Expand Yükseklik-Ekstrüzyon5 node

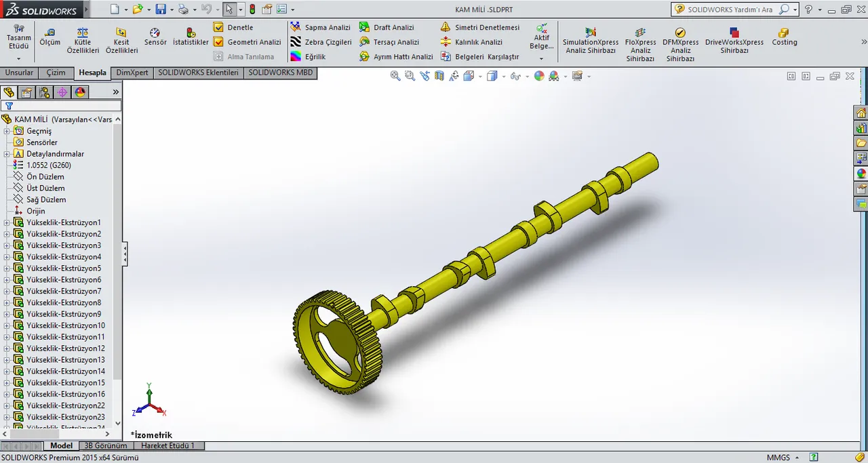click(7, 268)
